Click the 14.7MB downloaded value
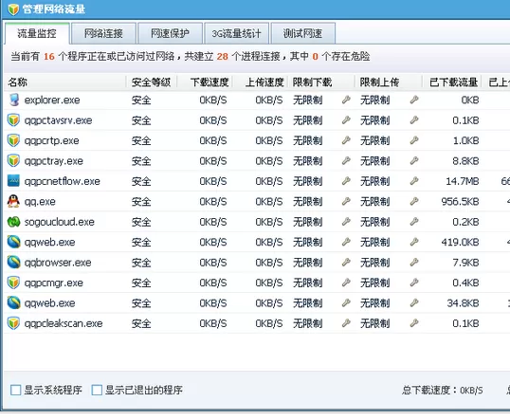Screen dimensions: 510x420 point(463,181)
